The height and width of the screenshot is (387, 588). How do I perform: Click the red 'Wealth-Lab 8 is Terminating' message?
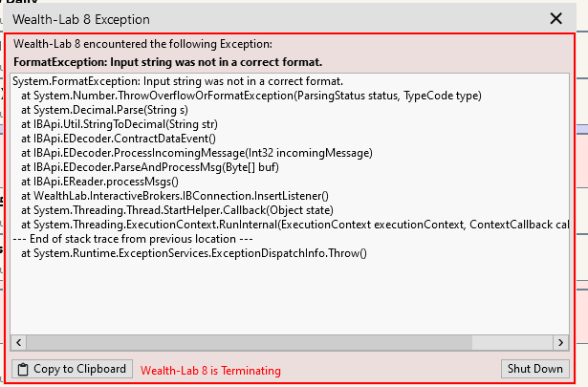coord(210,371)
